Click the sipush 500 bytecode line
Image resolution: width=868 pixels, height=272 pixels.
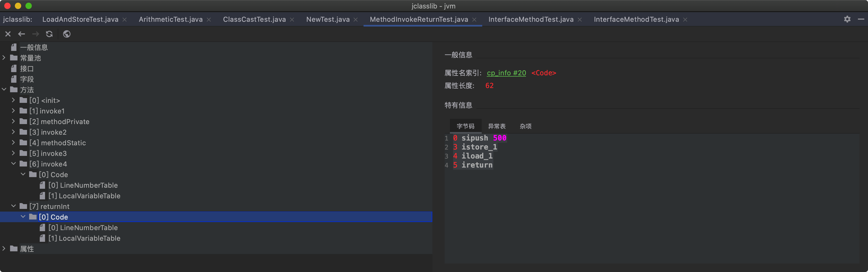tap(483, 138)
